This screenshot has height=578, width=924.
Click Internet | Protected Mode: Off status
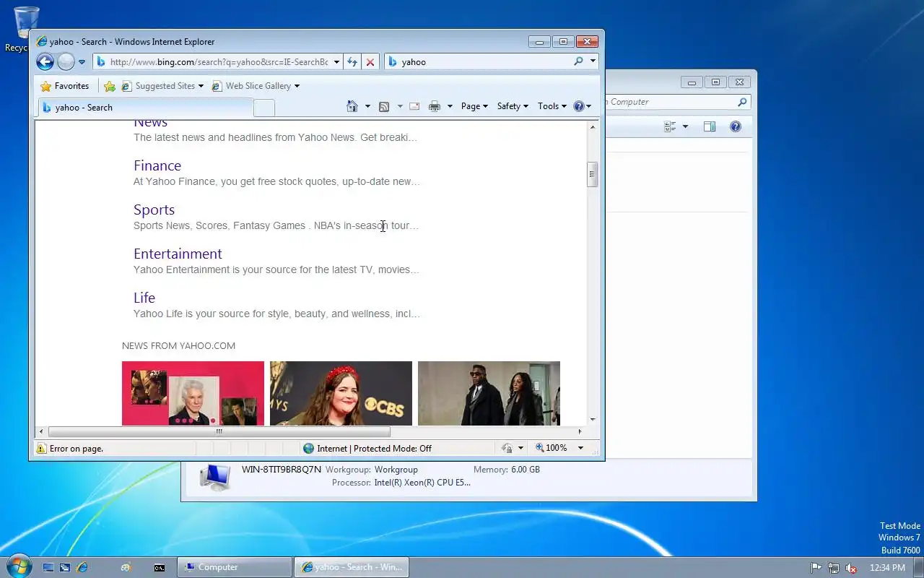tap(367, 449)
